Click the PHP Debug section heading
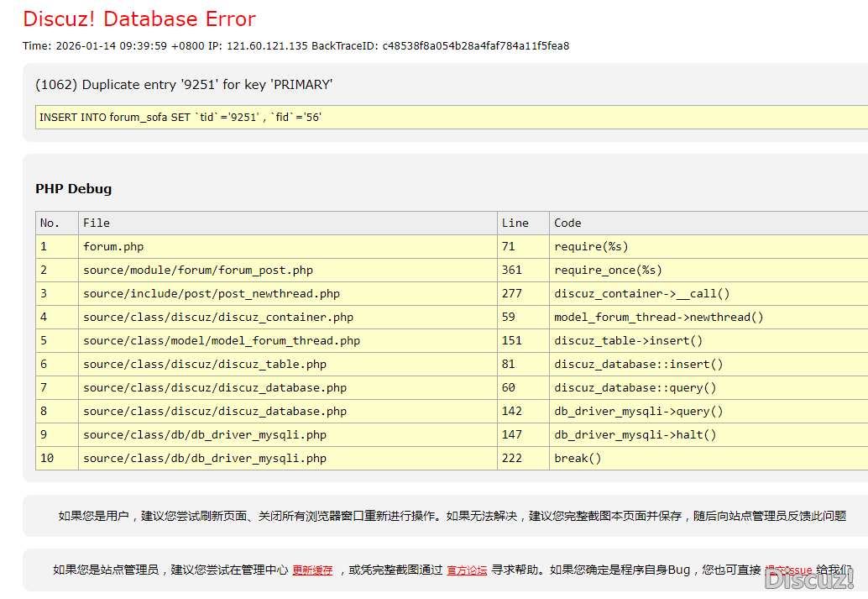868x599 pixels. 73,189
